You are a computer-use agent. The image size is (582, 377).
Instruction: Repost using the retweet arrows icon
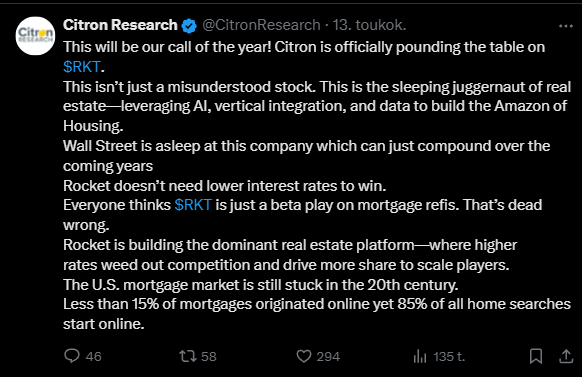(188, 356)
